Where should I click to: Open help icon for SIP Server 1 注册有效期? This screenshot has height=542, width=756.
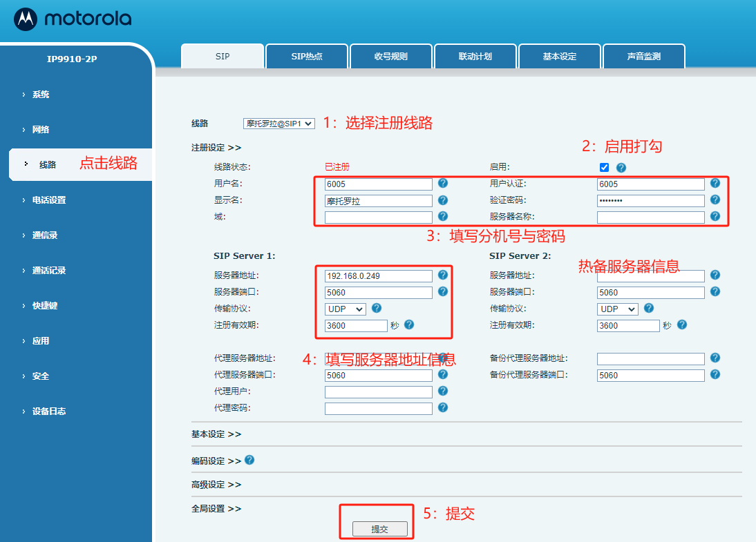coord(409,325)
